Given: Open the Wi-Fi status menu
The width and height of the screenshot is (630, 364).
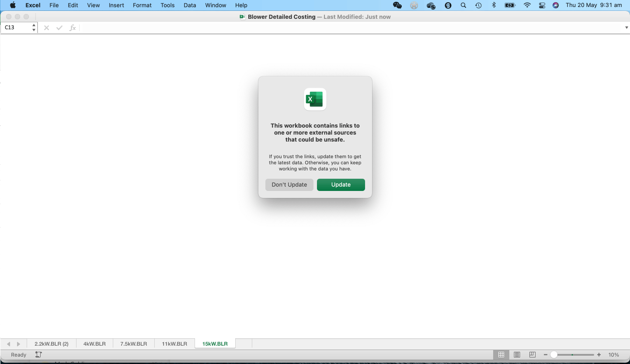Looking at the screenshot, I should click(527, 5).
